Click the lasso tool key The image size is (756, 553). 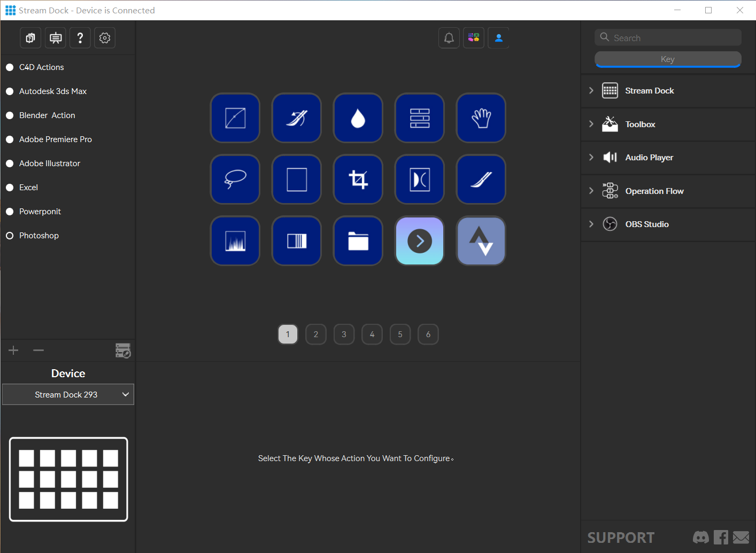coord(235,180)
